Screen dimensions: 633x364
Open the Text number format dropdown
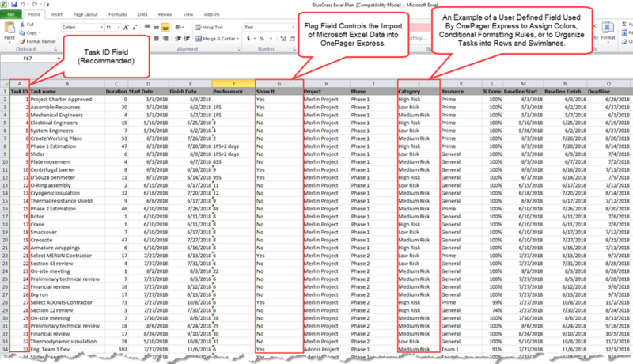click(293, 28)
